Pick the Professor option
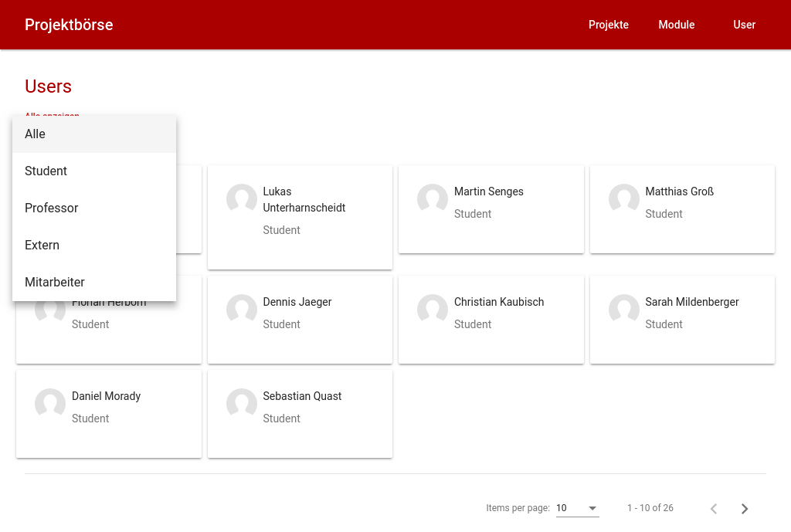 tap(94, 208)
